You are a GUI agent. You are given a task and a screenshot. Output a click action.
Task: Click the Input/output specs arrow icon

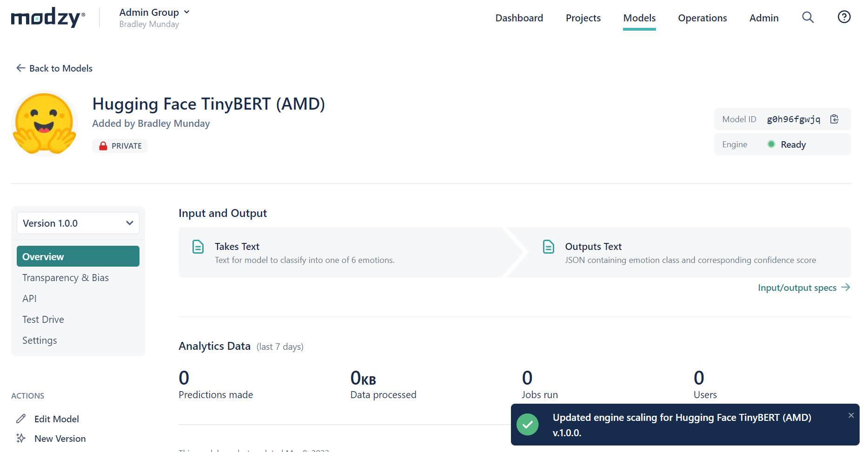click(846, 287)
